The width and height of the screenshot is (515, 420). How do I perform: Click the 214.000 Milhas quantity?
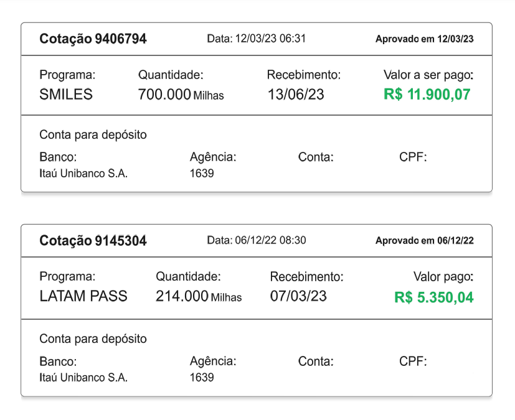click(x=199, y=296)
